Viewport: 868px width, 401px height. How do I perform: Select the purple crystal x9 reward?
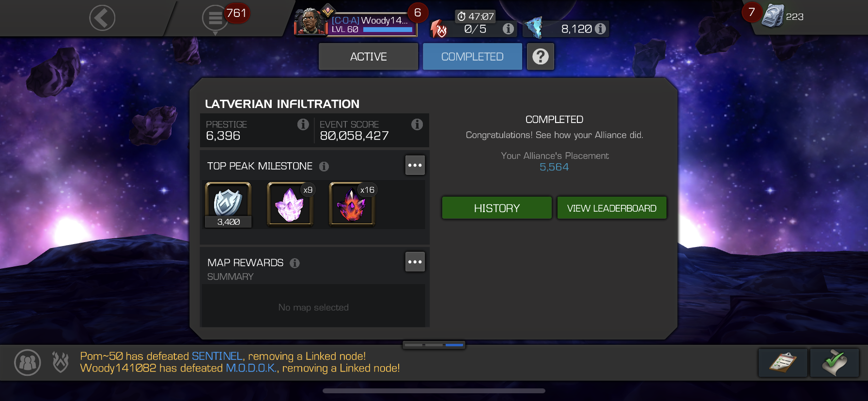[x=290, y=204]
